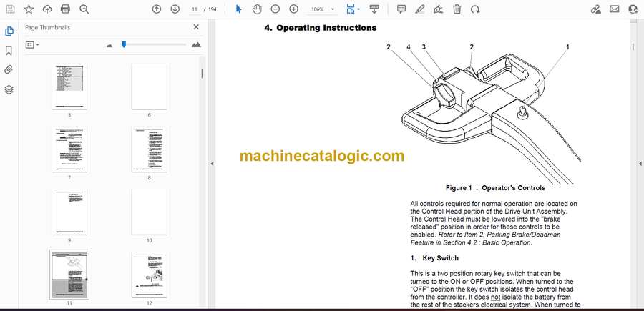644x311 pixels.
Task: Open the Attachments paperclip panel
Action: (x=9, y=70)
